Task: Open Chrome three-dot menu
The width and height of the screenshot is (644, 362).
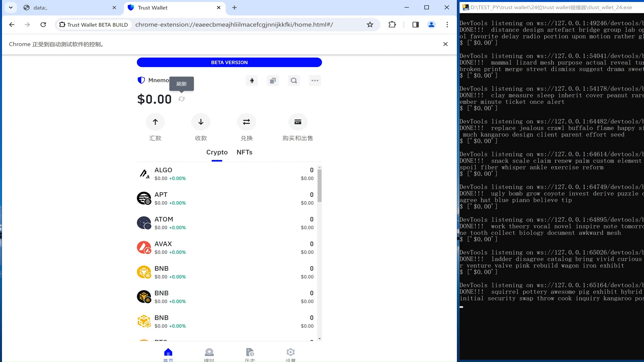Action: (x=447, y=24)
